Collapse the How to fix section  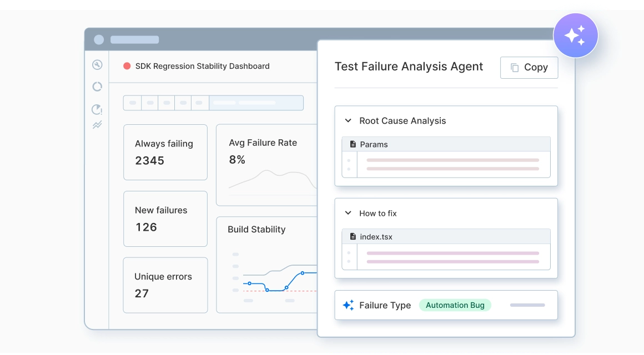click(x=348, y=212)
